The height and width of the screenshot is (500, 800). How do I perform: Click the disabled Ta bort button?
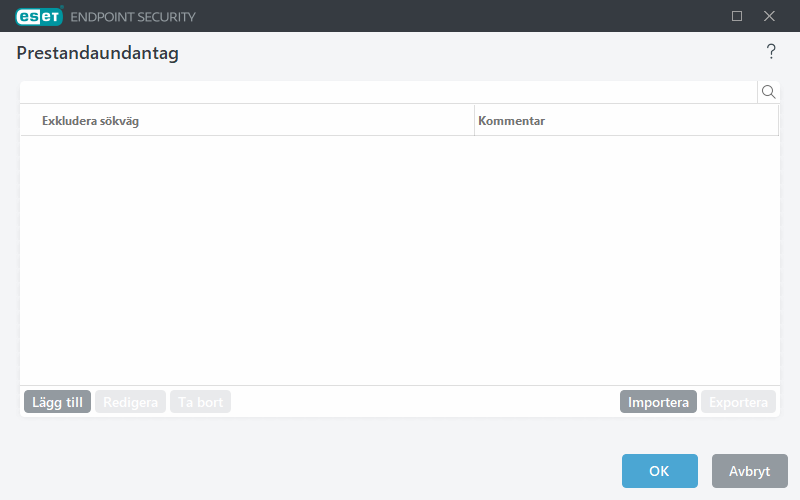[x=200, y=402]
